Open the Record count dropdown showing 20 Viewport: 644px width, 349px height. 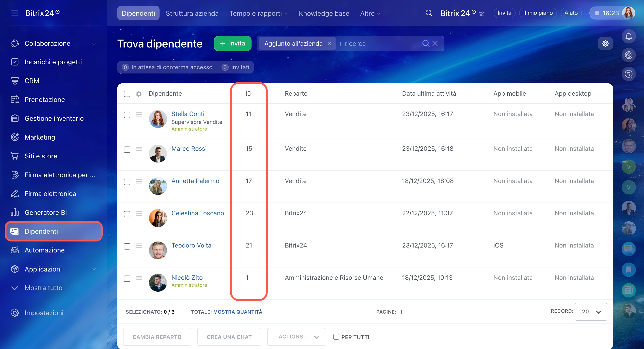coord(591,312)
